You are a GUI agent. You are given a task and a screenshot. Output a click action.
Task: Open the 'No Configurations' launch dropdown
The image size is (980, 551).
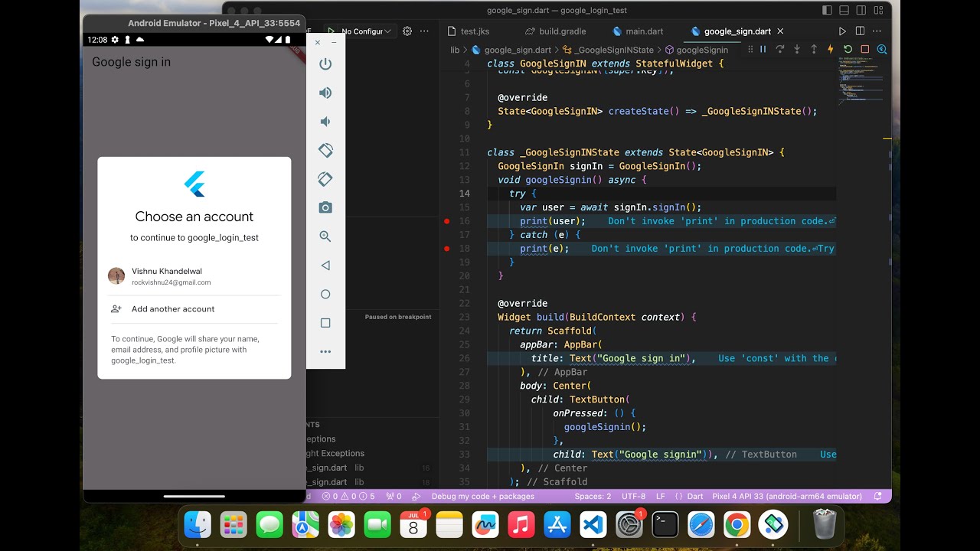pos(366,31)
